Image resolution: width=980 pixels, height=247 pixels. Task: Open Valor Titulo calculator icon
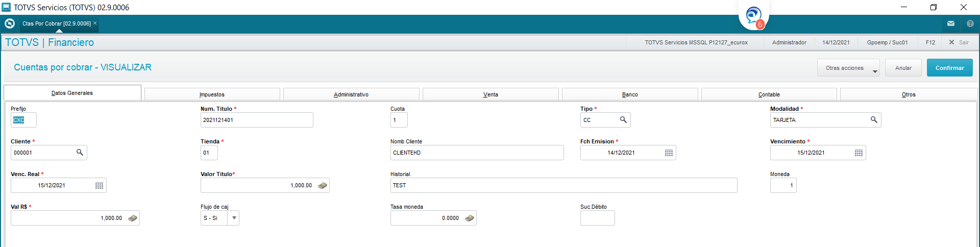point(323,185)
